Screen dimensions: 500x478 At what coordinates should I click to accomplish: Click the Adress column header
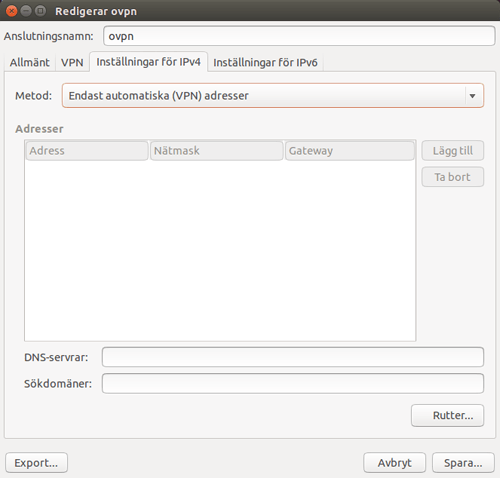[x=87, y=151]
